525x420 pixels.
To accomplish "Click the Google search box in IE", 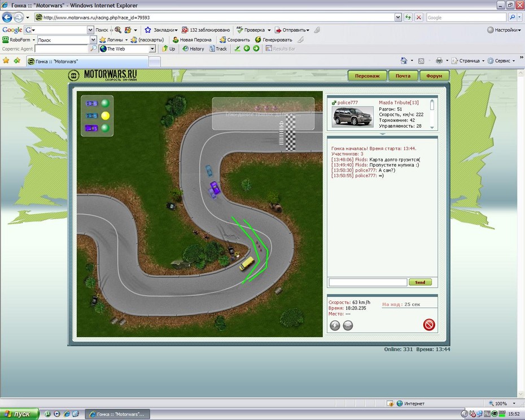I will click(466, 17).
